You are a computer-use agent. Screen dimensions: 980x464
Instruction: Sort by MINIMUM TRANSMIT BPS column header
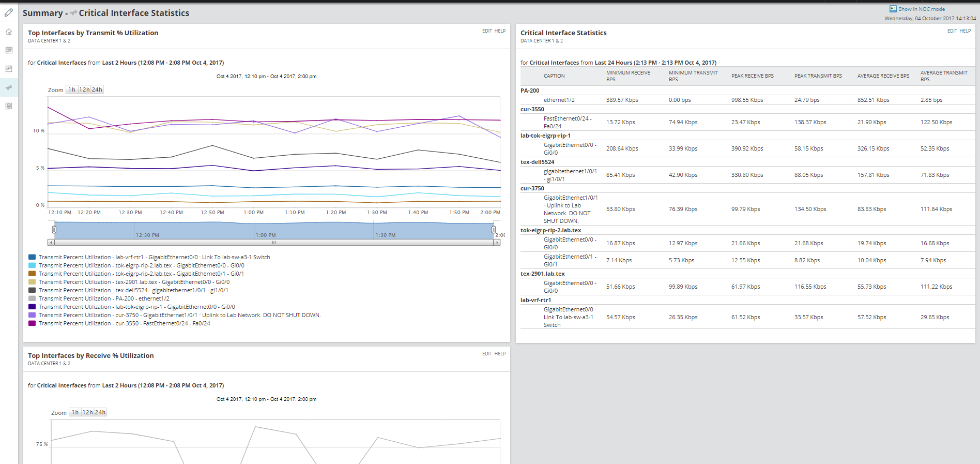(693, 76)
